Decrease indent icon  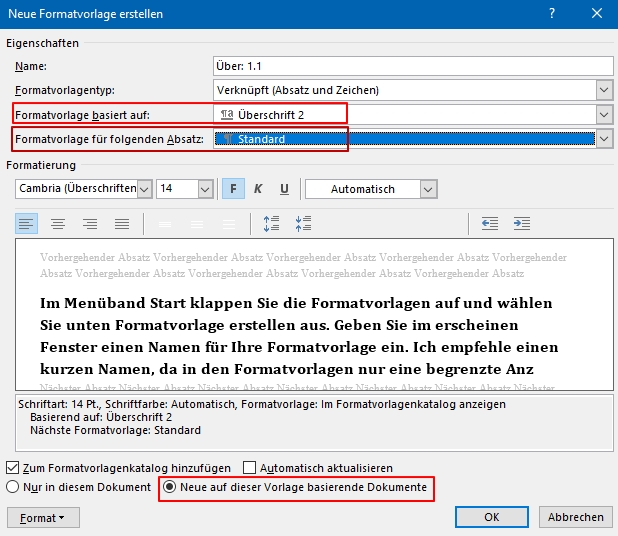pos(490,224)
